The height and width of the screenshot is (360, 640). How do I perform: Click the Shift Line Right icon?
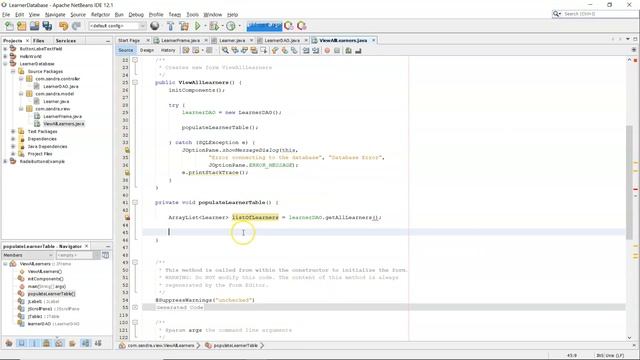click(316, 50)
